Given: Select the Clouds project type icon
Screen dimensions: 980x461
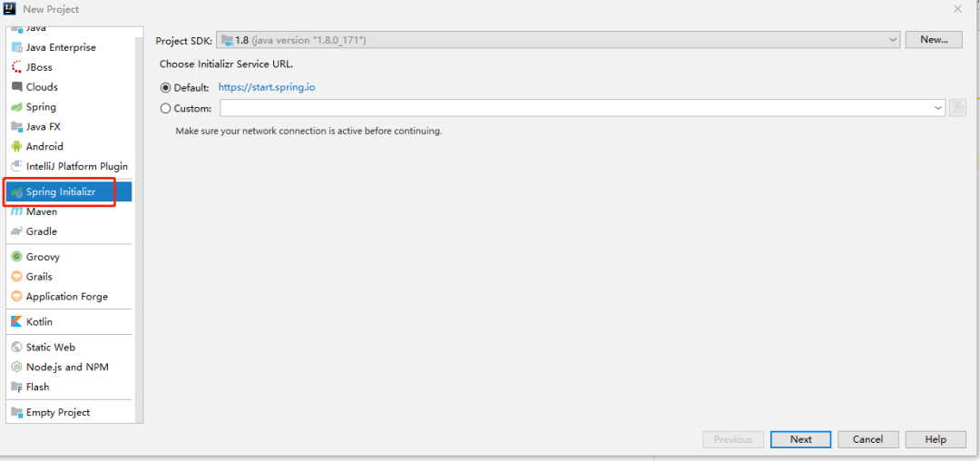Looking at the screenshot, I should (17, 87).
